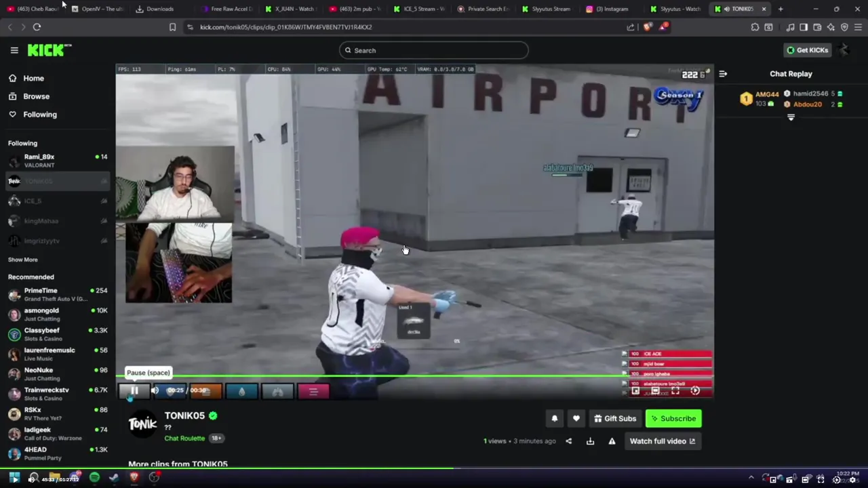Open Brave Shields lion icon
868x488 pixels.
click(x=646, y=27)
